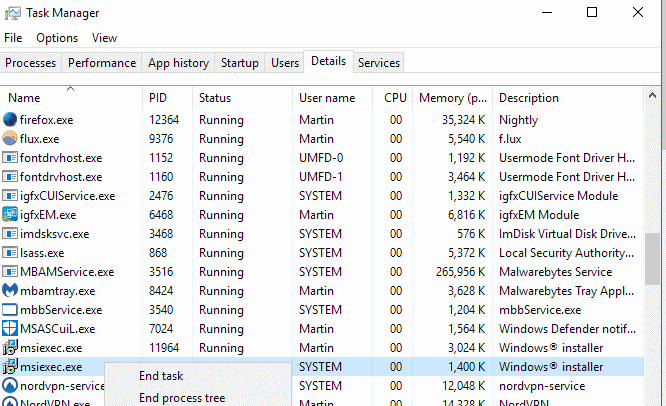The height and width of the screenshot is (406, 666).
Task: Click the igfxCUIService.exe process icon
Action: tap(10, 196)
